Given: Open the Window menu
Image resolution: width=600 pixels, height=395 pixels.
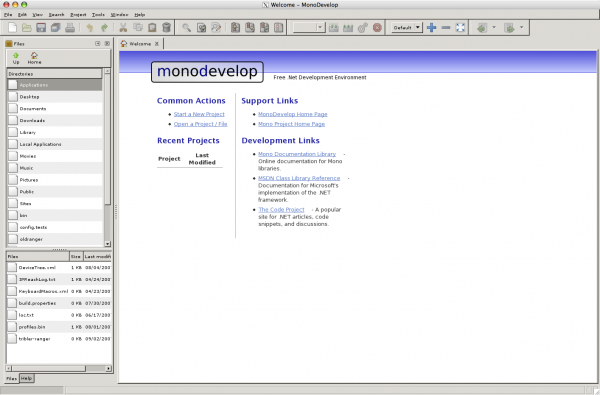Looking at the screenshot, I should pyautogui.click(x=119, y=15).
